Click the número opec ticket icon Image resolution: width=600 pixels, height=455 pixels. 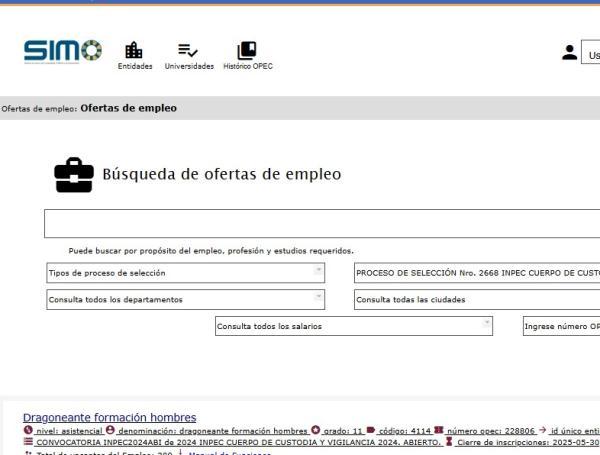click(439, 430)
